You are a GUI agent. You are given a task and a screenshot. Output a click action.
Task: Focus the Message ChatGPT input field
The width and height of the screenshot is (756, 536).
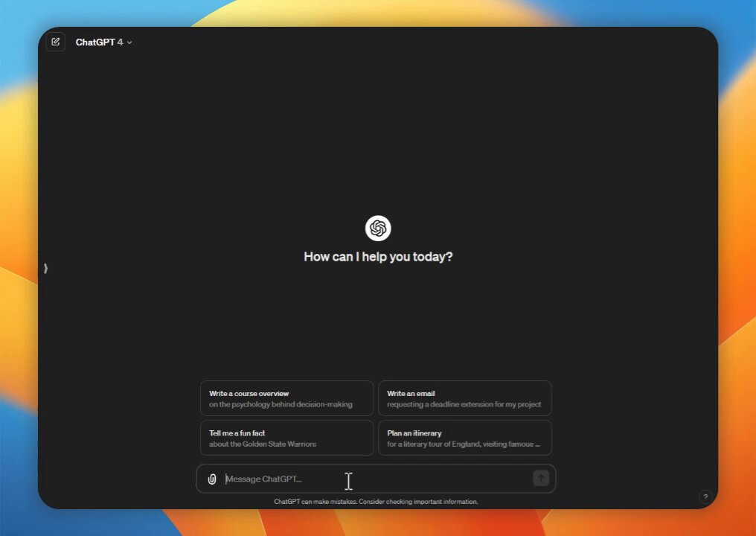[376, 479]
